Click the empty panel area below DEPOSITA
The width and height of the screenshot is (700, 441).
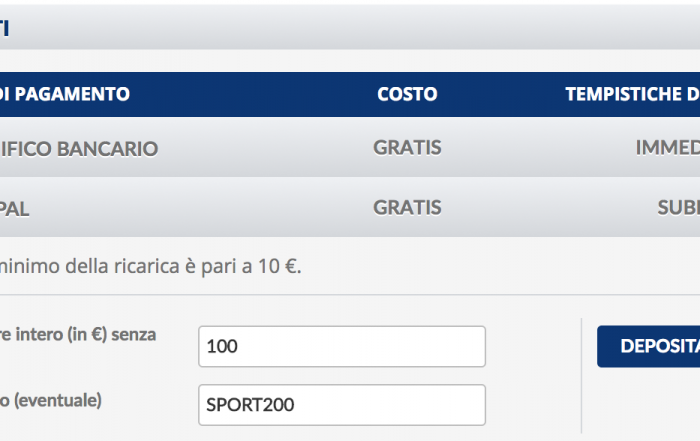[x=645, y=405]
